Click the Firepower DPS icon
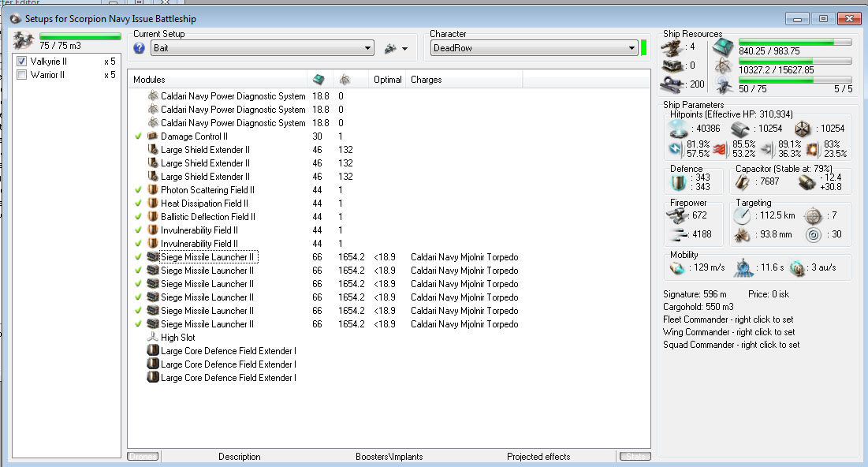This screenshot has height=467, width=868. point(676,215)
